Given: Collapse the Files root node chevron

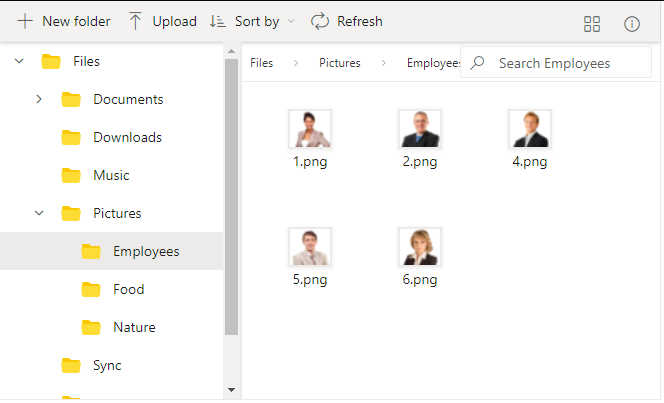Looking at the screenshot, I should (19, 61).
